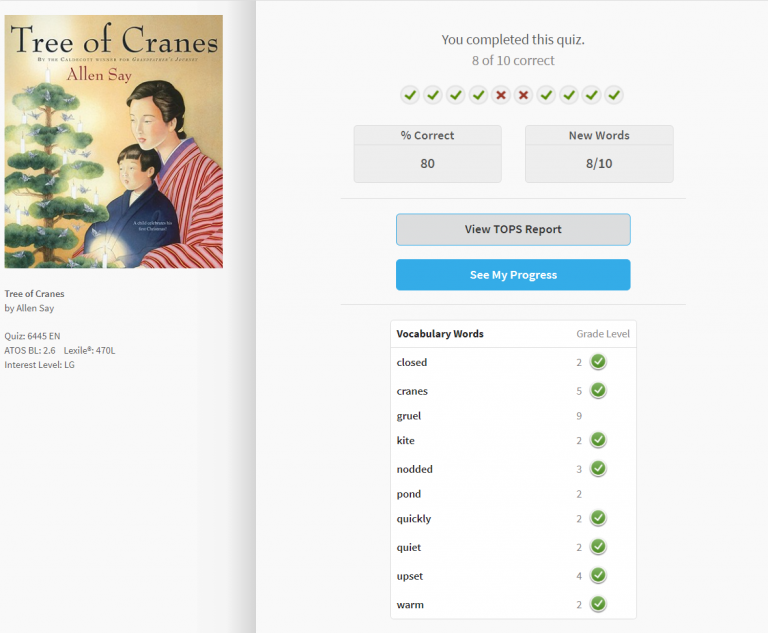
Task: Select the first red X result icon
Action: tap(501, 95)
